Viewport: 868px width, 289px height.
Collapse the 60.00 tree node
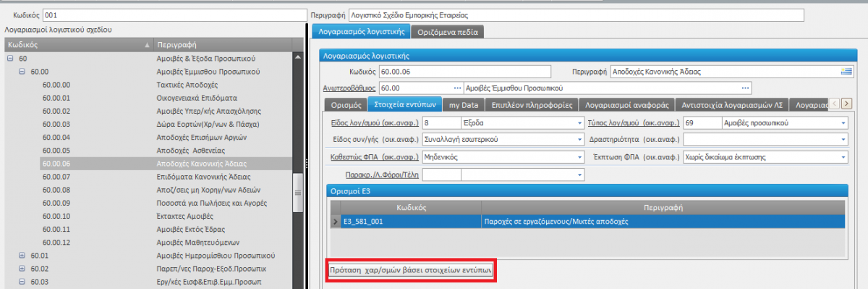click(22, 72)
